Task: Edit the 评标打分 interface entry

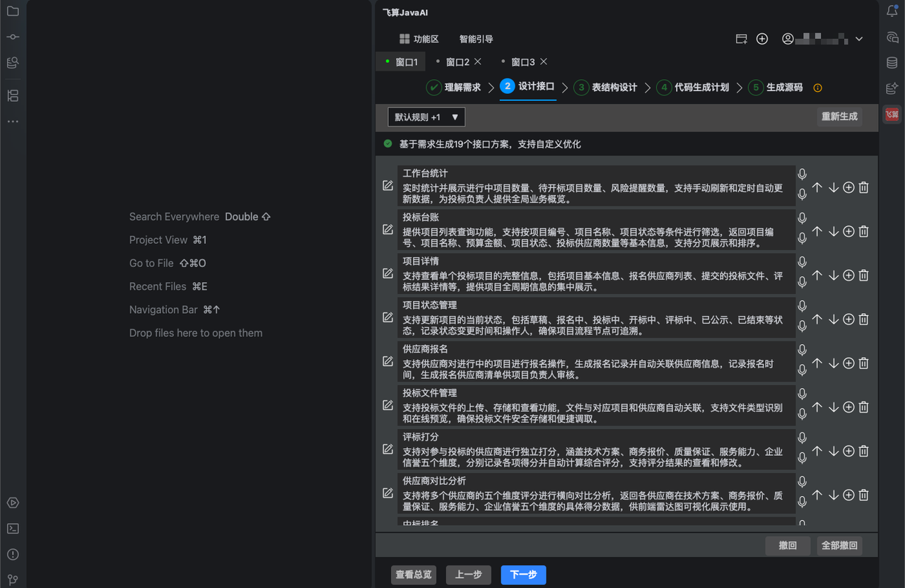Action: (x=387, y=449)
